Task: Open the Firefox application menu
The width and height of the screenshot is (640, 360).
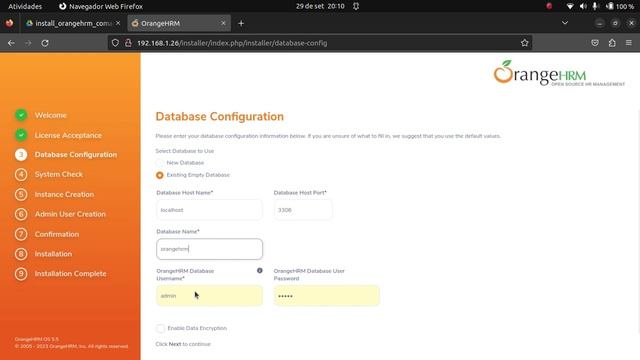Action: click(629, 43)
